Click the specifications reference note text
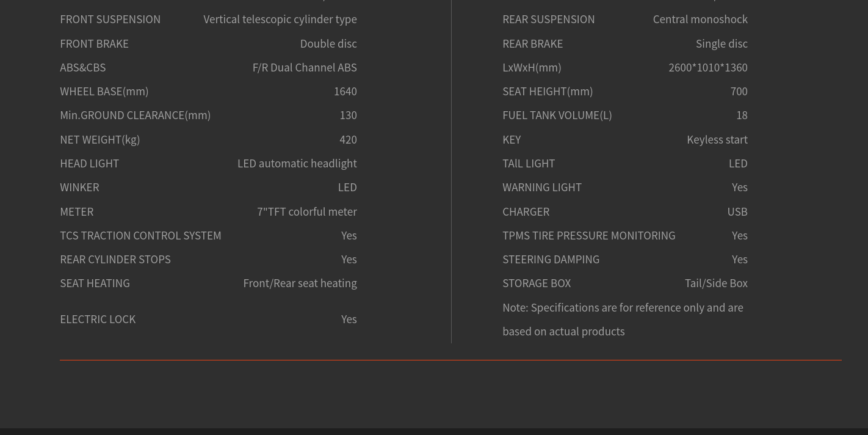 (x=622, y=308)
